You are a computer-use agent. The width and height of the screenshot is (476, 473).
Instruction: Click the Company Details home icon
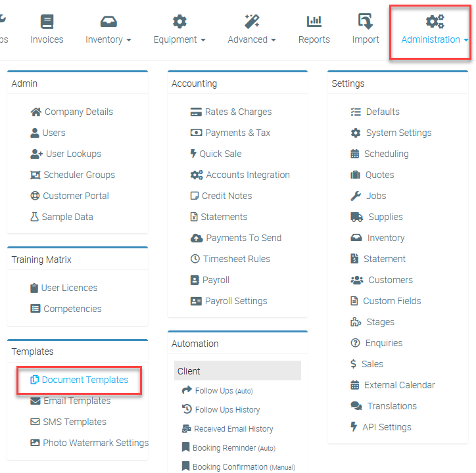(36, 112)
